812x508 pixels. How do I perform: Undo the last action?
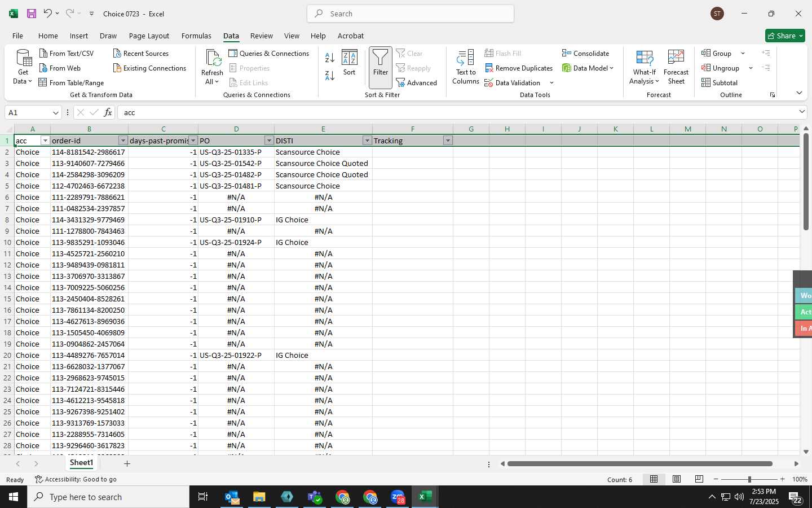point(48,14)
